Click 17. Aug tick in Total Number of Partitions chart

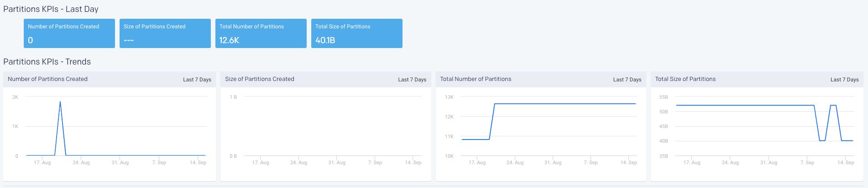(x=477, y=162)
